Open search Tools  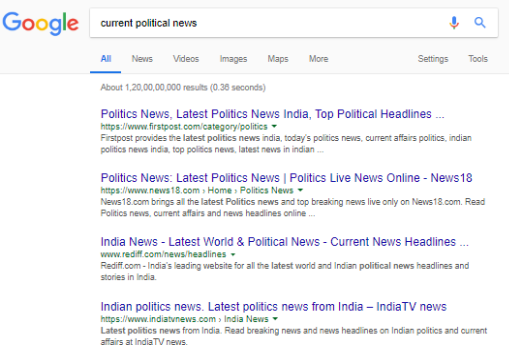point(478,59)
